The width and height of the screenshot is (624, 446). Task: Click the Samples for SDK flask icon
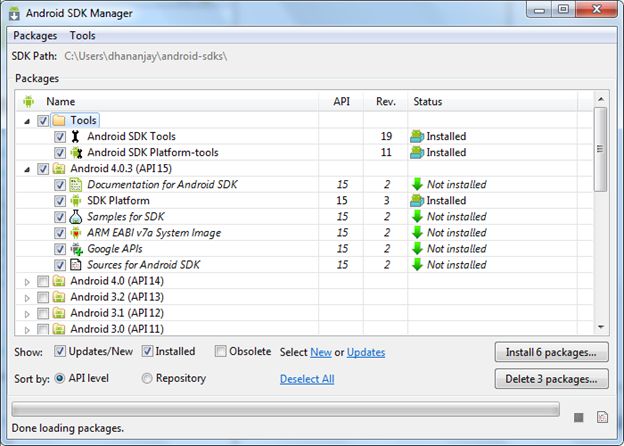(x=76, y=217)
